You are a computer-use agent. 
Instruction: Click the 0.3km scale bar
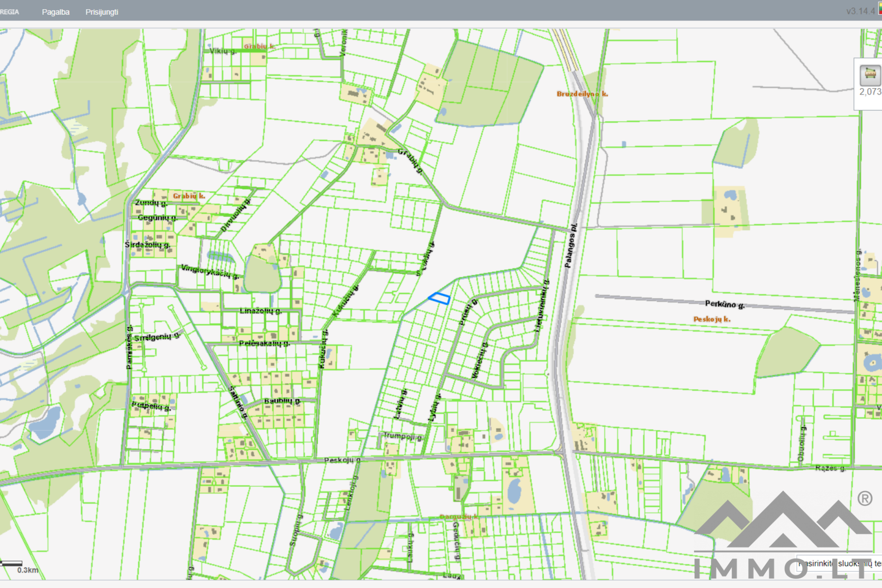(12, 563)
